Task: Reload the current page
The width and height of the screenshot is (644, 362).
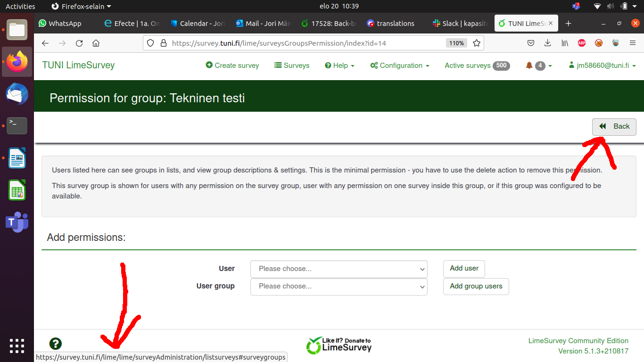Action: tap(79, 43)
